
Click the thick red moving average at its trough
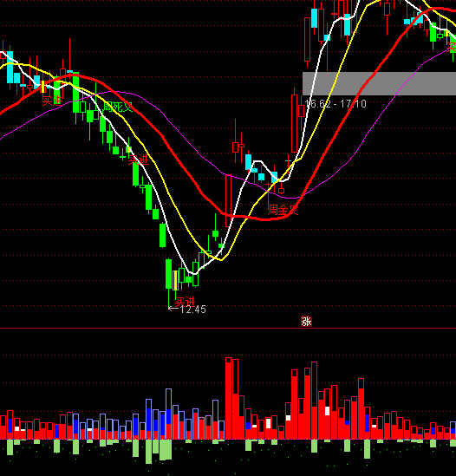[264, 218]
